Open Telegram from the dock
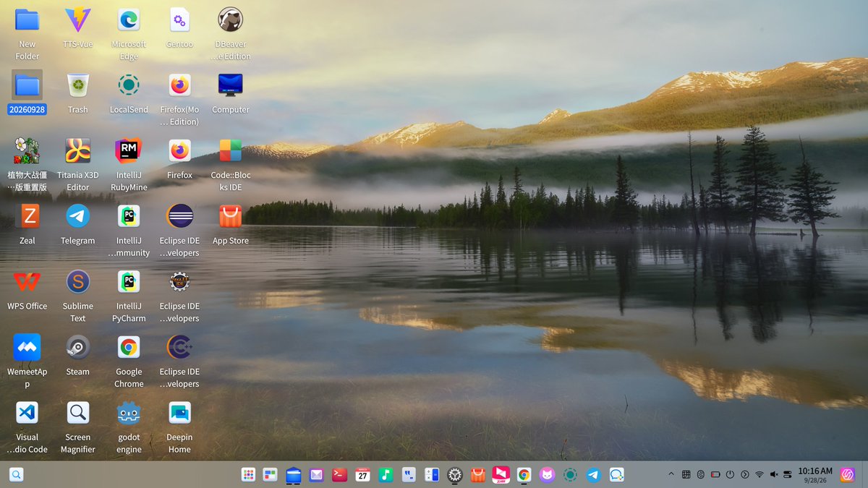Viewport: 868px width, 488px height. click(594, 474)
